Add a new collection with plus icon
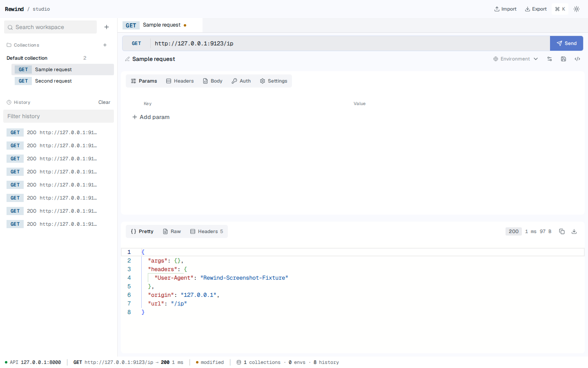The image size is (588, 368). (x=105, y=45)
